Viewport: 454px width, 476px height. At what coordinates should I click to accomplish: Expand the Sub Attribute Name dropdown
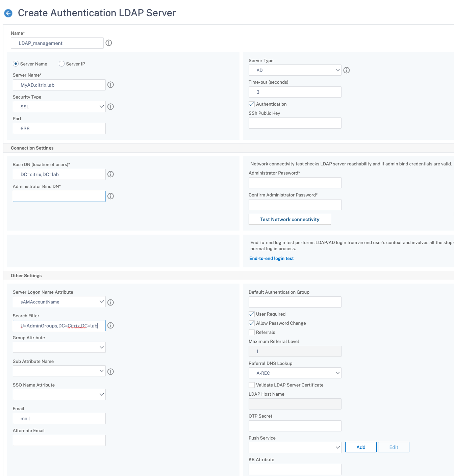point(59,371)
